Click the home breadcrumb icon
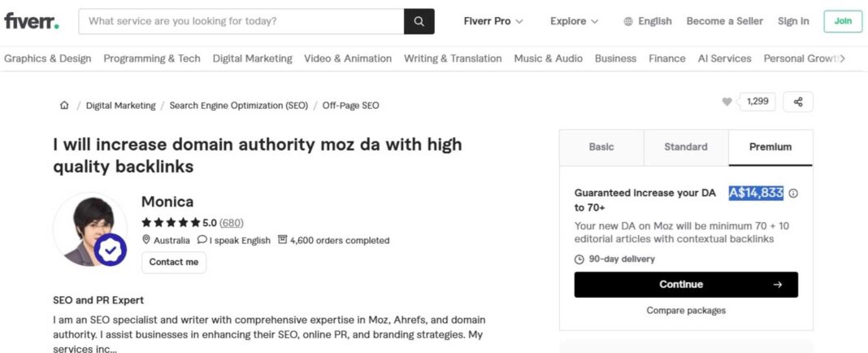868x353 pixels. click(x=64, y=105)
